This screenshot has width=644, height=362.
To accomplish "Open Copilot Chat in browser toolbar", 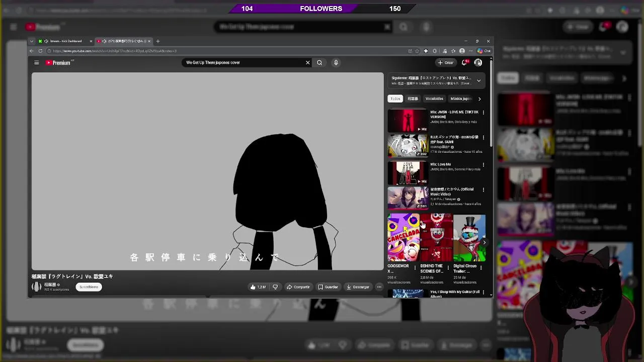I will [x=484, y=51].
